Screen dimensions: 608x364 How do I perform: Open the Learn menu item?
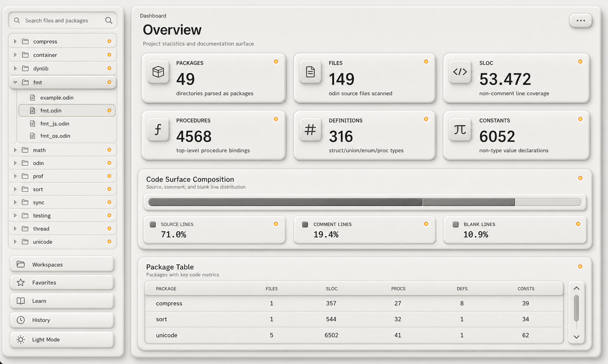[x=62, y=301]
